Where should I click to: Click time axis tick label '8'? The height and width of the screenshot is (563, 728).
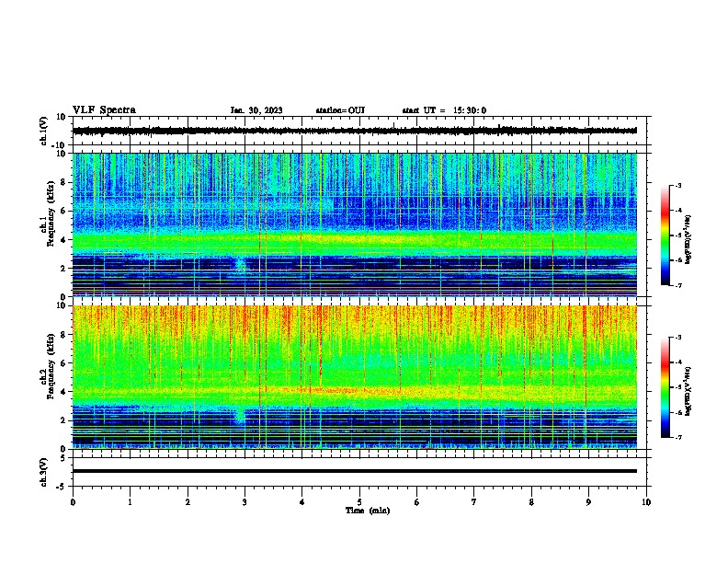[531, 502]
